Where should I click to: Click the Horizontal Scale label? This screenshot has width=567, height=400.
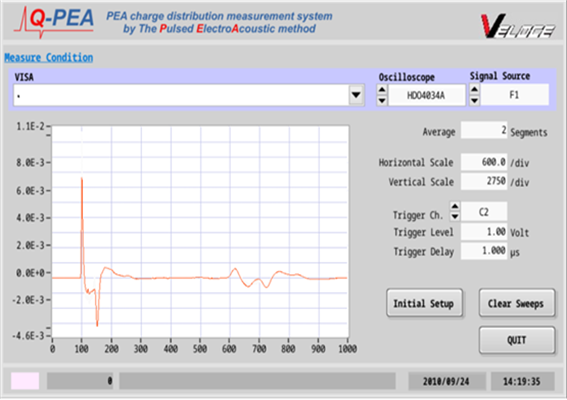tap(416, 163)
